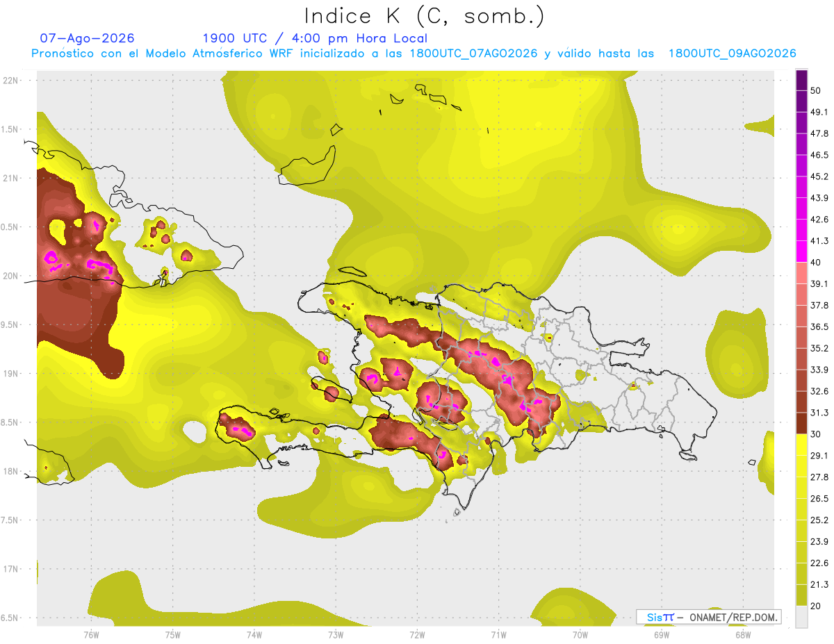
Task: Click the "69W" longitude label
Action: point(661,634)
